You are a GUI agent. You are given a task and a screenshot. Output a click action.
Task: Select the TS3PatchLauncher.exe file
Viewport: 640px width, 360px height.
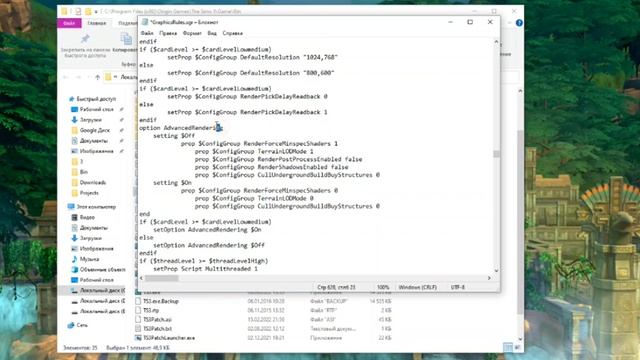(169, 338)
